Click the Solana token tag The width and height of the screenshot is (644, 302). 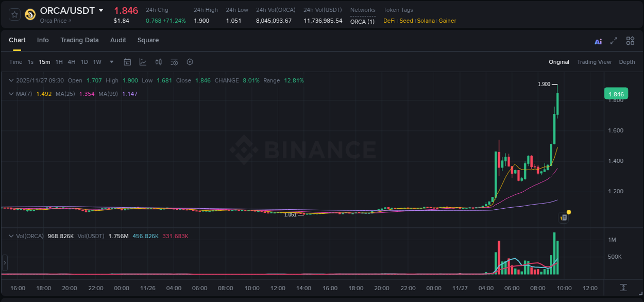click(426, 21)
